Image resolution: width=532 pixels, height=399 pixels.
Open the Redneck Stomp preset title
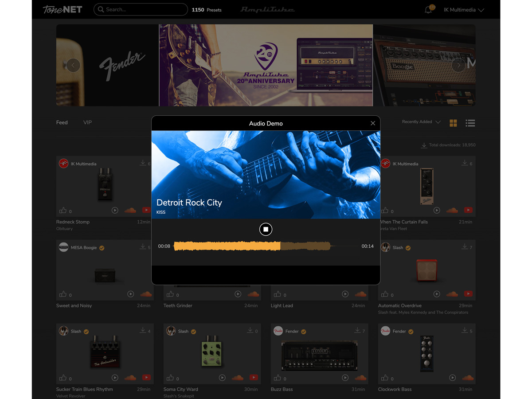click(x=73, y=222)
